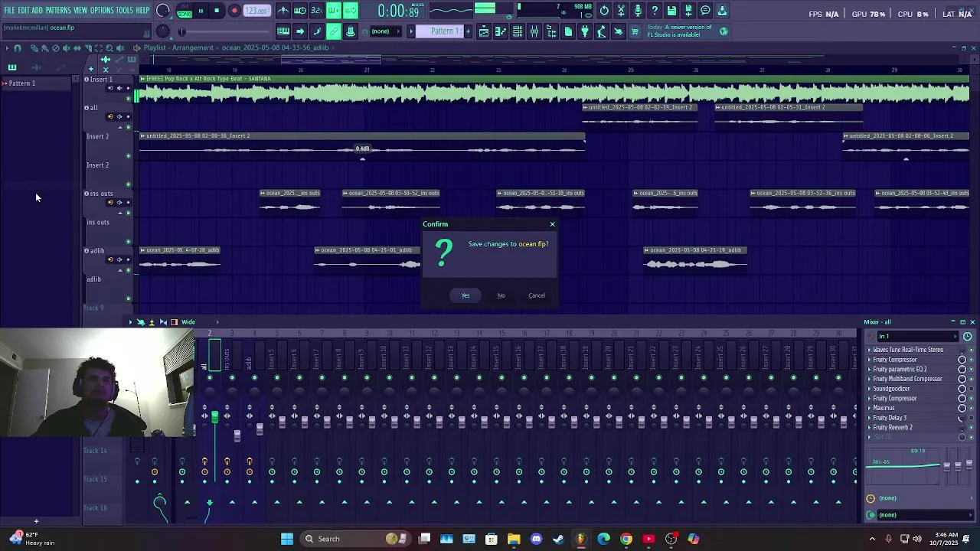Open the Mixer view icon

[534, 31]
